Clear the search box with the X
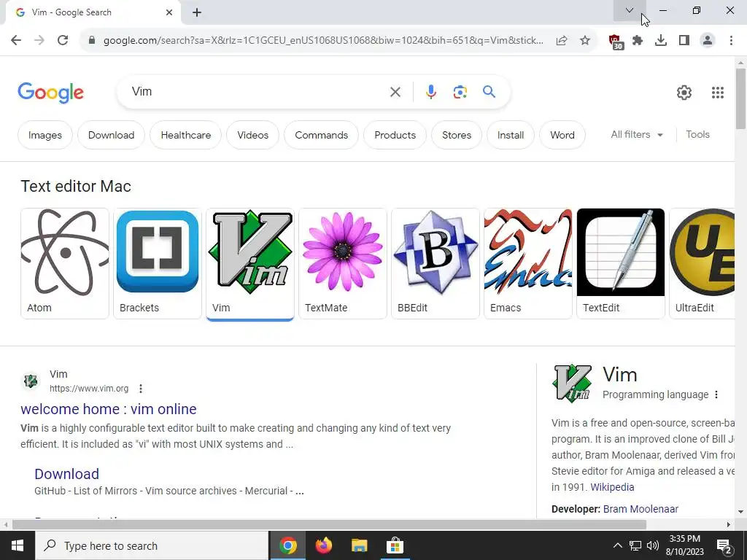Screen dimensions: 747x560 (x=395, y=92)
